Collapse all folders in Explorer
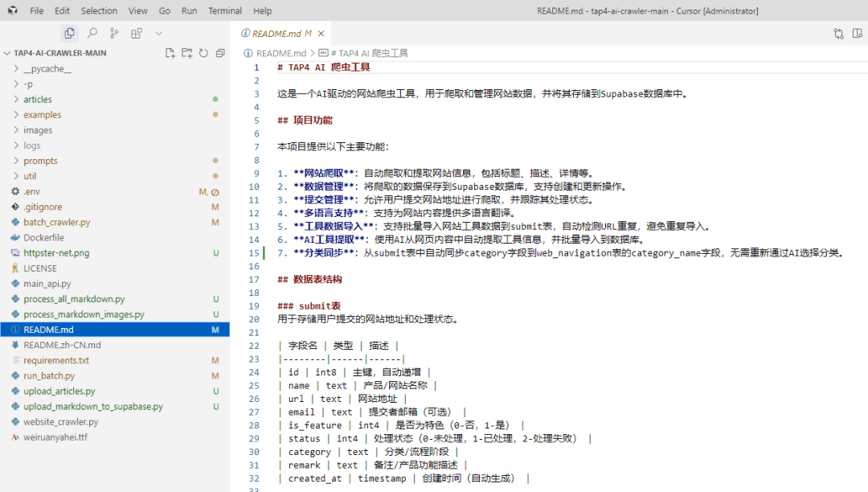This screenshot has height=492, width=868. pyautogui.click(x=220, y=53)
